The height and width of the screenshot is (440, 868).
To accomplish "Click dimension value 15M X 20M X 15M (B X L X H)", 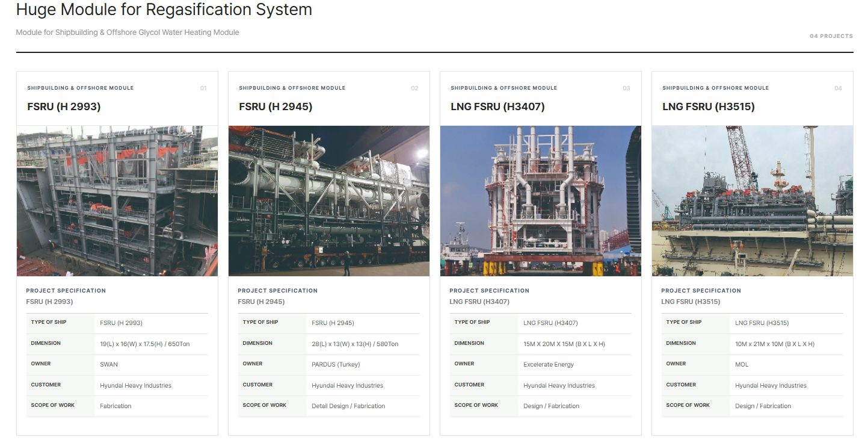I will 564,344.
